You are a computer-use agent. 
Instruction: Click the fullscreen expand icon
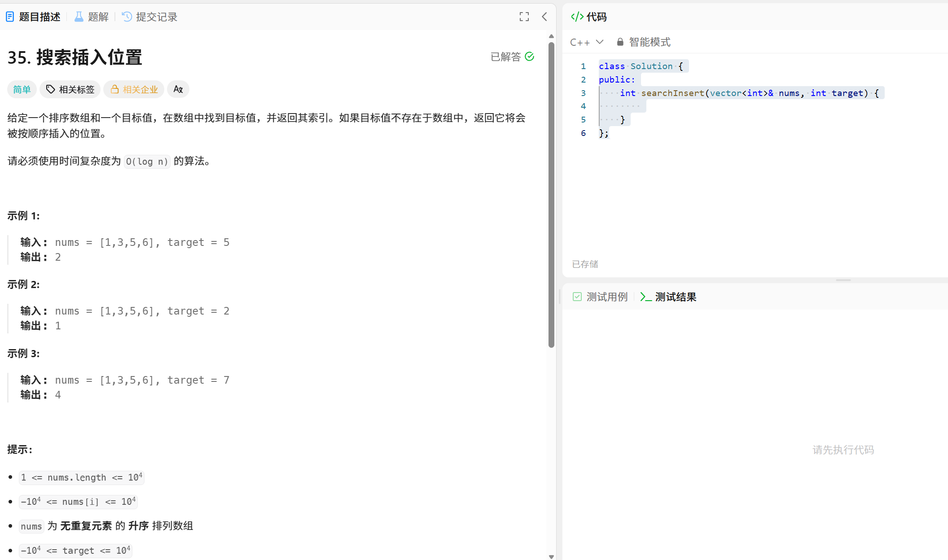pos(524,17)
